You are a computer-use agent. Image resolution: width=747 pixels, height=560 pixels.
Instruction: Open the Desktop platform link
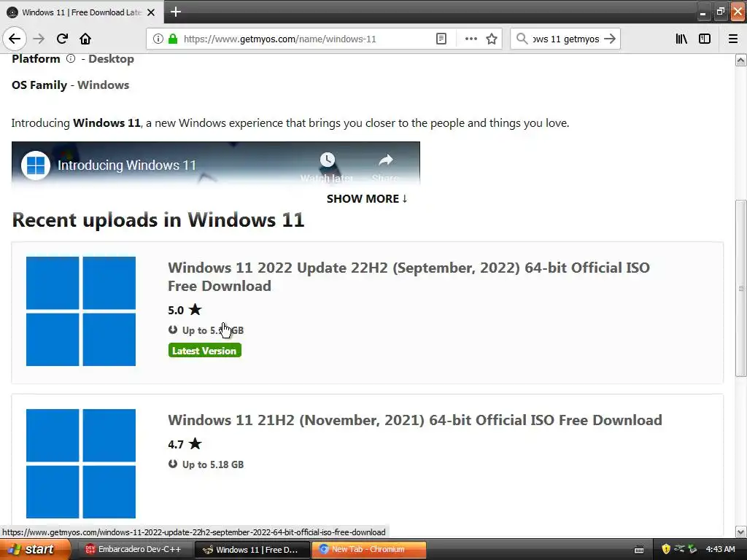click(x=111, y=59)
